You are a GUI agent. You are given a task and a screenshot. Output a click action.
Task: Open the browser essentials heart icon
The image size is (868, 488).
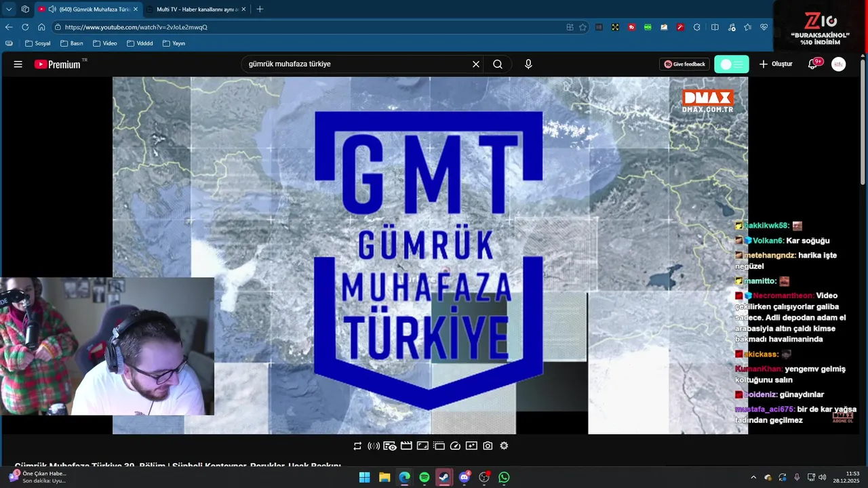point(764,27)
